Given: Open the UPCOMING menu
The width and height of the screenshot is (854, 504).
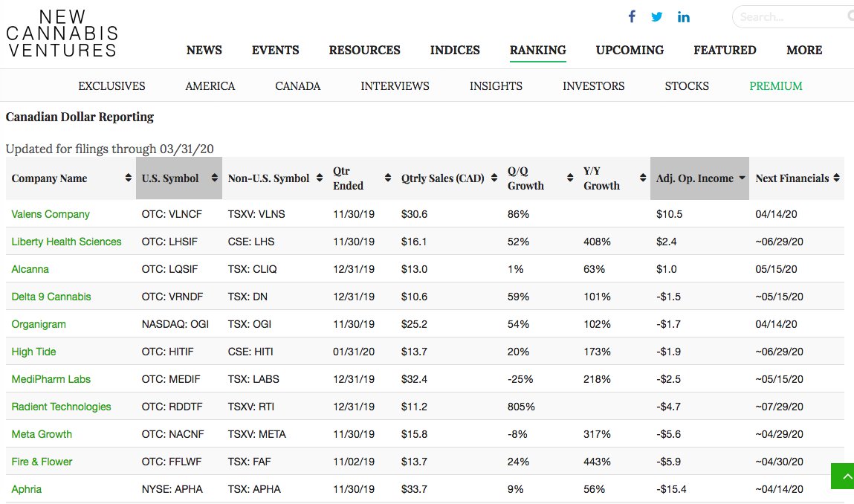Looking at the screenshot, I should point(630,50).
